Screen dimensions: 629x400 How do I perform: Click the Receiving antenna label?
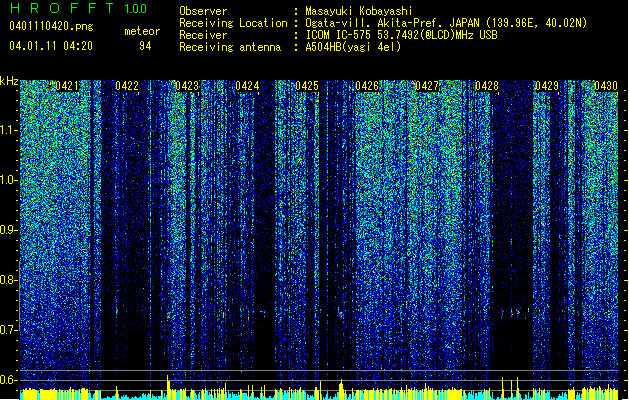click(230, 47)
